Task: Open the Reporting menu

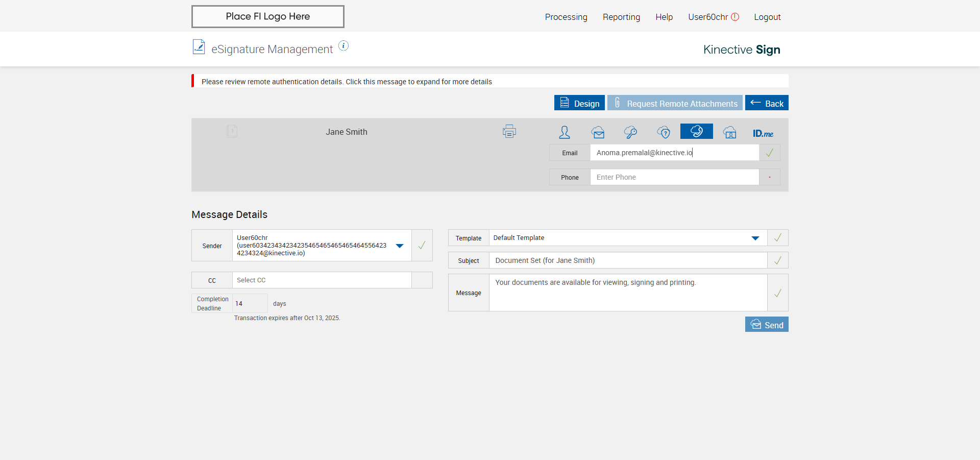Action: tap(621, 17)
